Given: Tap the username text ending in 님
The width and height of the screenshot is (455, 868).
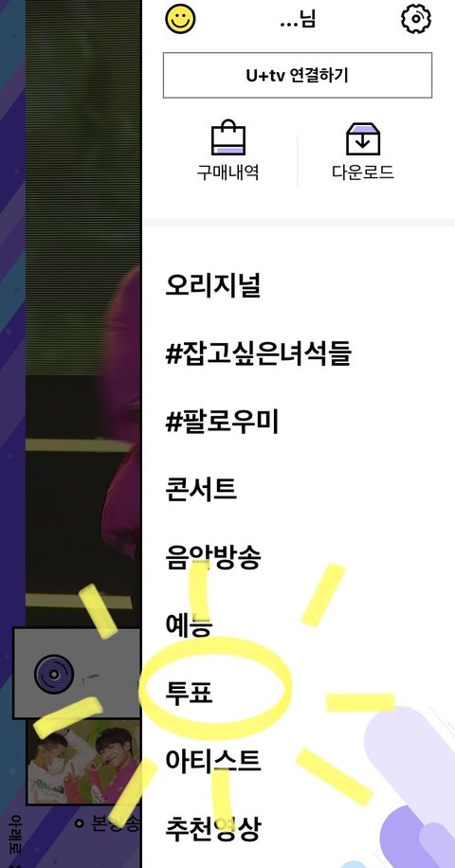Looking at the screenshot, I should tap(298, 19).
